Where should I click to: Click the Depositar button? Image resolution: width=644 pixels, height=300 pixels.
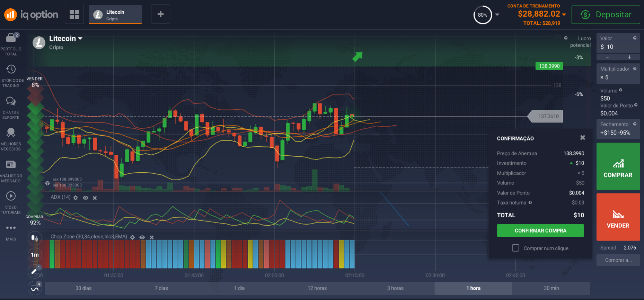(x=606, y=15)
